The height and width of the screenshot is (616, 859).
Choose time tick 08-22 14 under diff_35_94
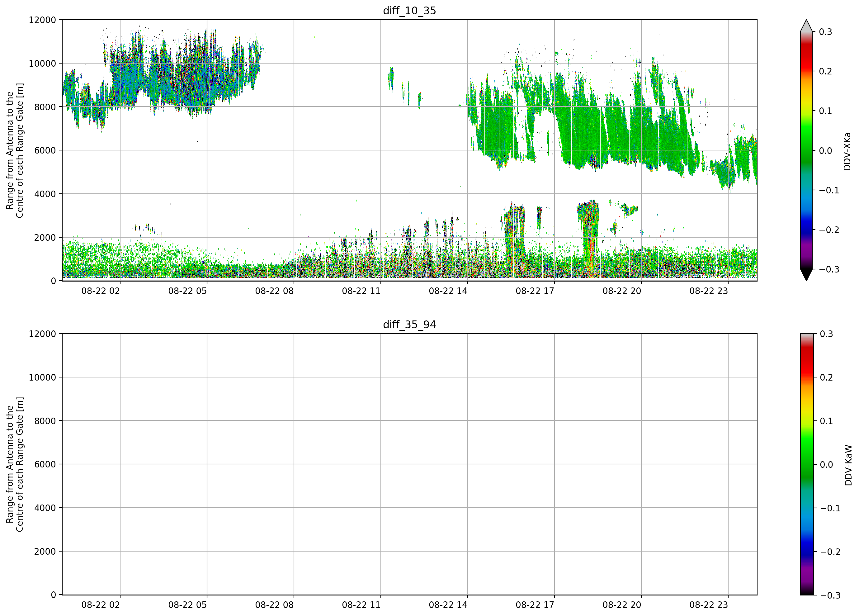click(x=448, y=605)
